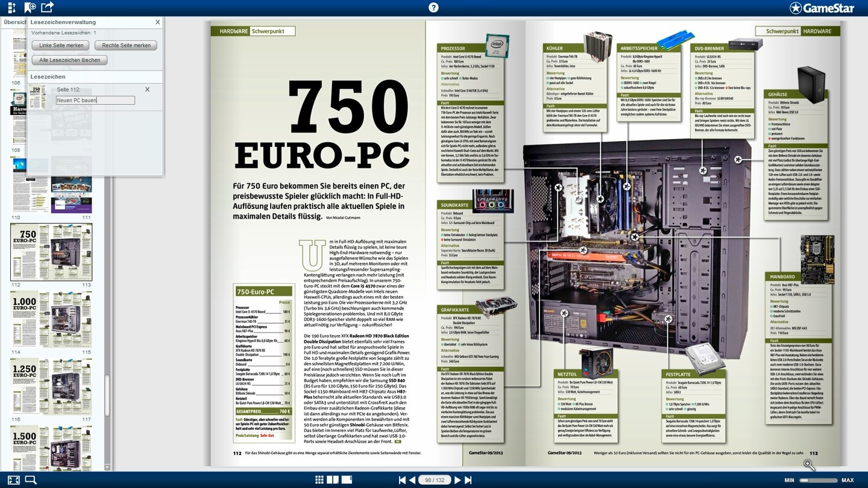Click the 'Neuen PC bauen' bookmark text field
Viewport: 868px width, 488px height.
95,101
